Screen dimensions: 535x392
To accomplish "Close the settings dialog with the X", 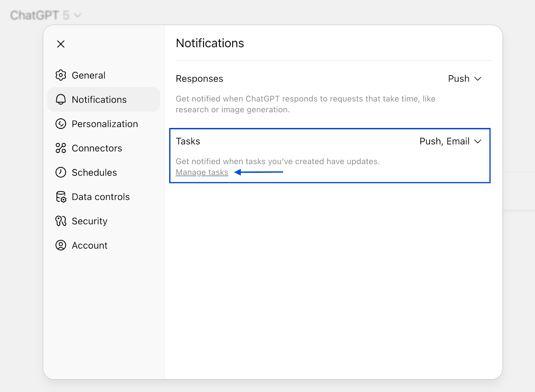I will tap(61, 44).
